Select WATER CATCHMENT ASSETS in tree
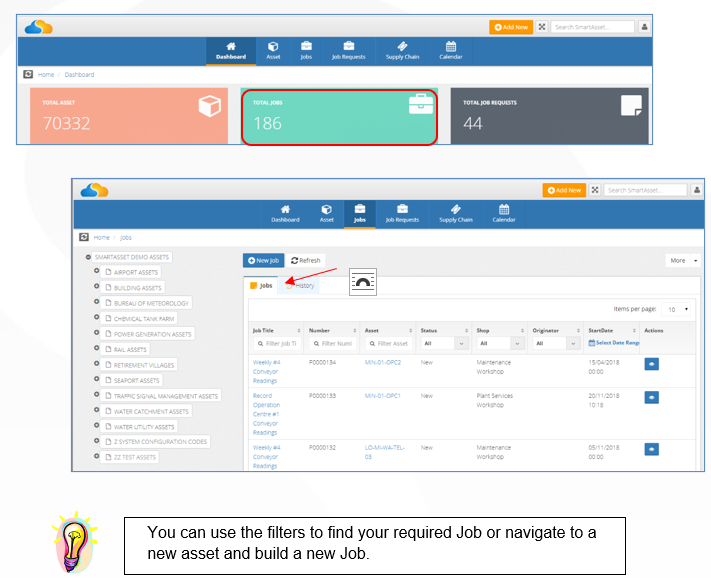The width and height of the screenshot is (711, 578). pos(146,411)
